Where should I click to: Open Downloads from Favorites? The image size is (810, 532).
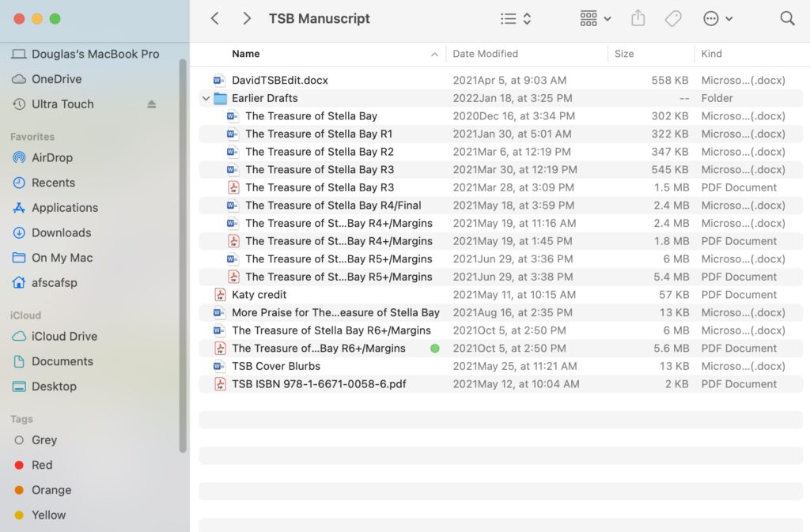pos(51,232)
